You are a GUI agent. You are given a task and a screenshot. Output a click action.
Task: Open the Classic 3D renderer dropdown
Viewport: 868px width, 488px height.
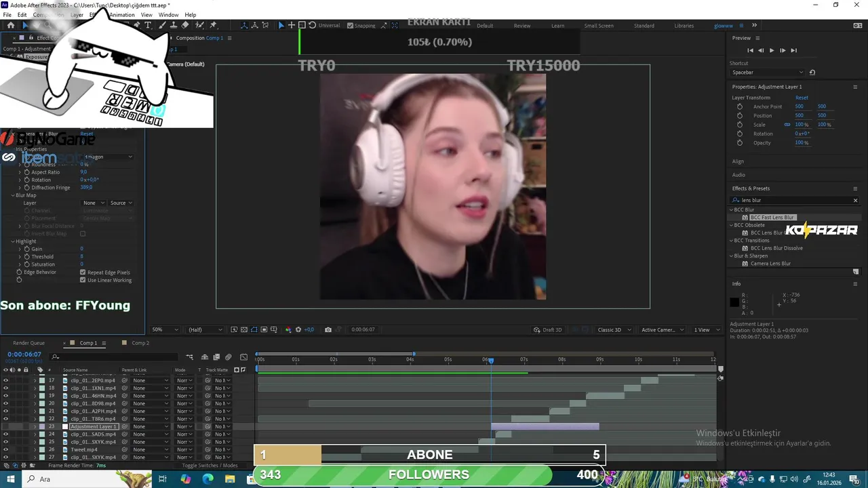pyautogui.click(x=614, y=329)
